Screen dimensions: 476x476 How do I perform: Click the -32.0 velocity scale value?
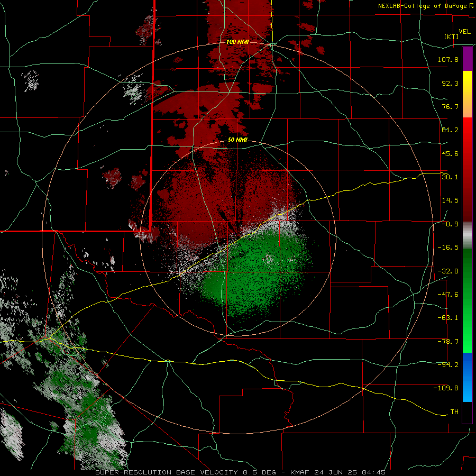click(448, 271)
